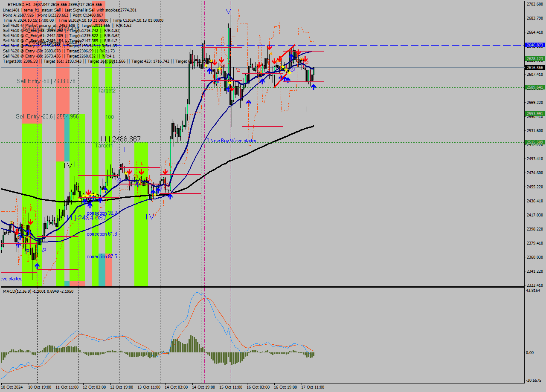Click the green 2553.991 price tag

(x=534, y=114)
